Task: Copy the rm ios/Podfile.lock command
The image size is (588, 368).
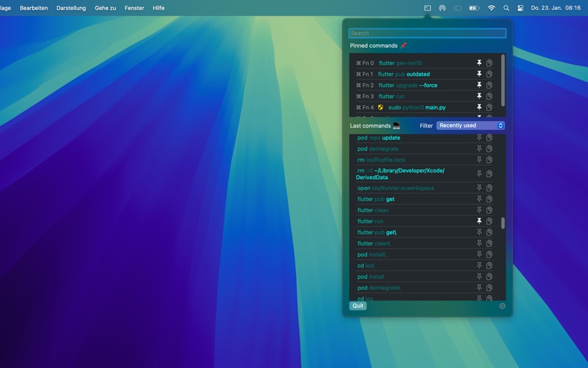Action: coord(490,160)
